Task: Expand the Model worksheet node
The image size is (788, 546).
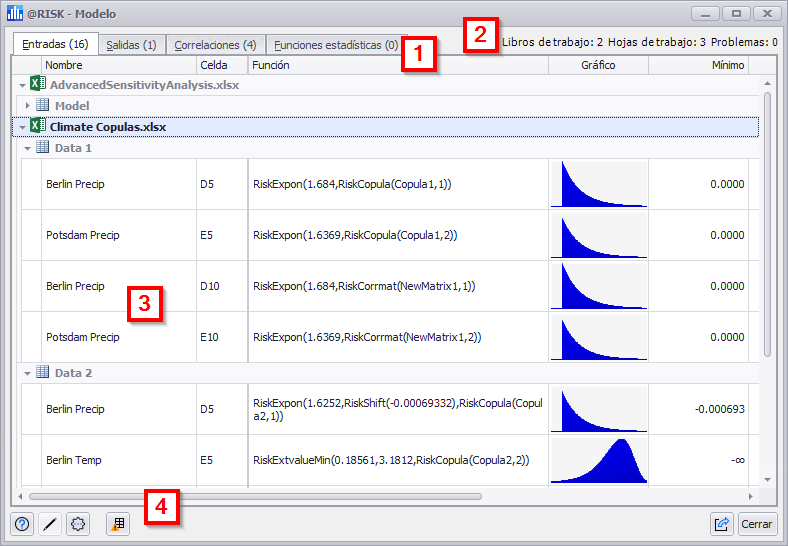Action: 28,106
